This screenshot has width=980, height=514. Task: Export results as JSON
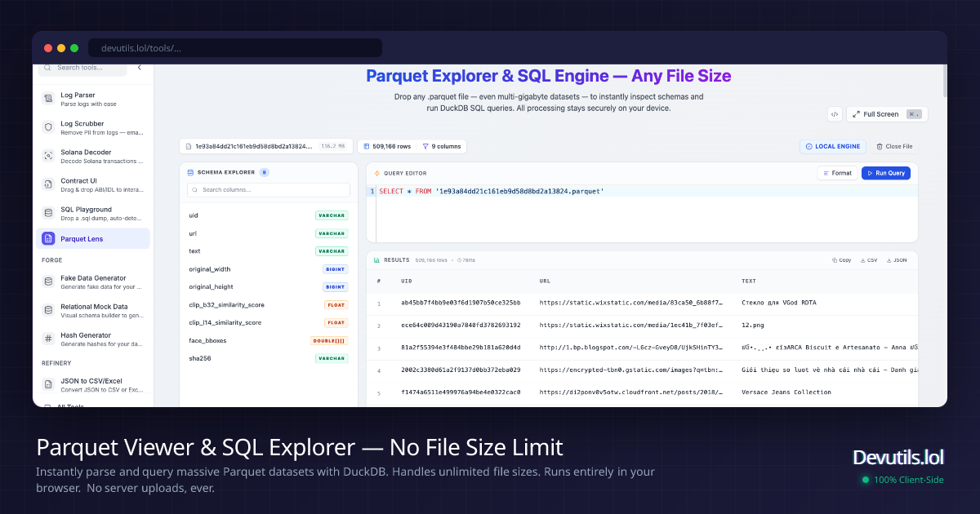896,260
